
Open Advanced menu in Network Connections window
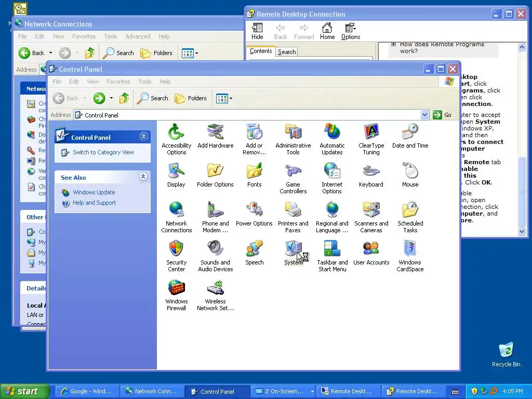click(138, 36)
